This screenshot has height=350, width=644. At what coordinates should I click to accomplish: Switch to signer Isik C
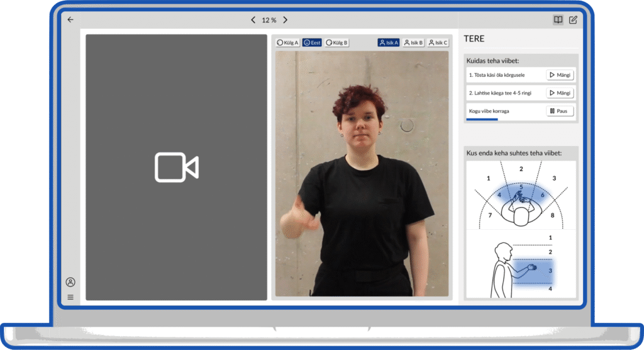(x=438, y=43)
